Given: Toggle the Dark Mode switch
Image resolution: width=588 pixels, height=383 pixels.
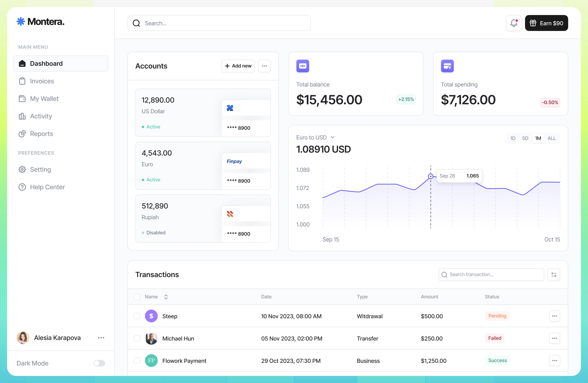Looking at the screenshot, I should coord(99,363).
